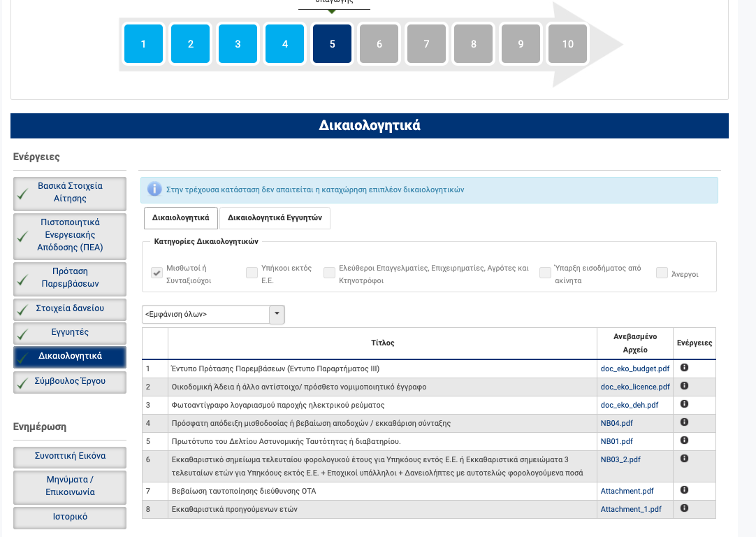Click the Δικαιολογητικά blue section header

pyautogui.click(x=370, y=126)
